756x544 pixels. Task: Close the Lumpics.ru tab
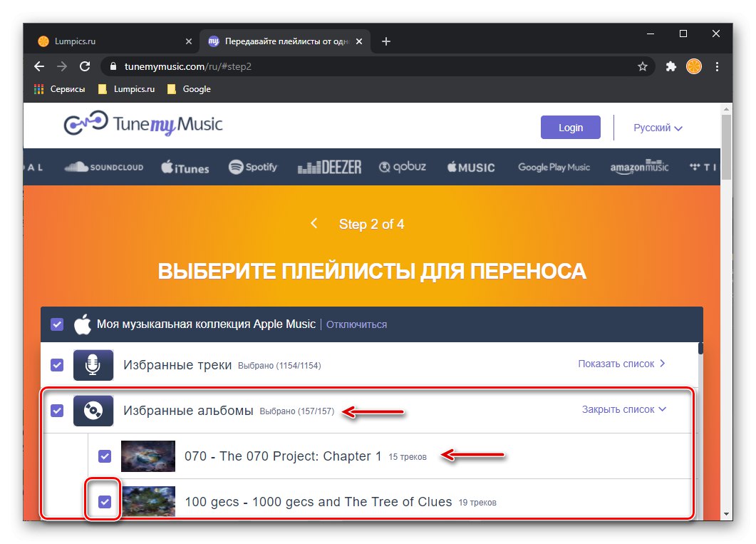click(189, 41)
